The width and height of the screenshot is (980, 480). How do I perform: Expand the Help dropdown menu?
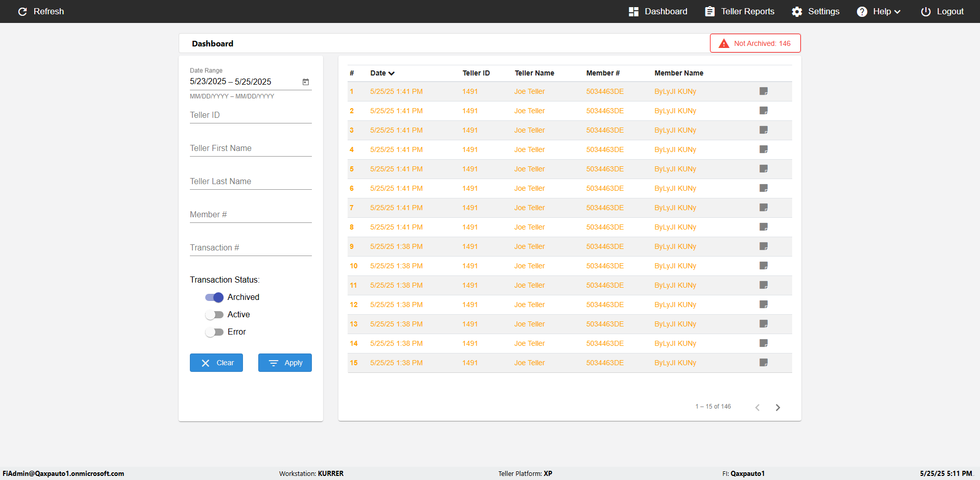[878, 11]
